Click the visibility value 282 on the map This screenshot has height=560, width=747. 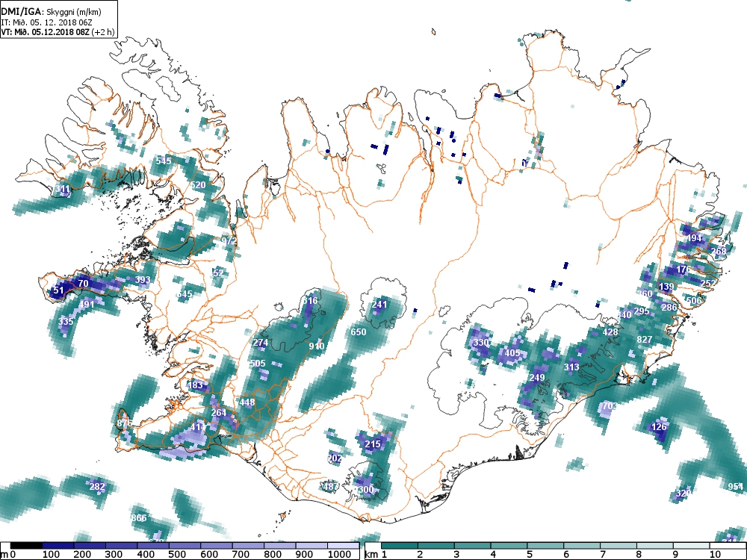tap(96, 487)
